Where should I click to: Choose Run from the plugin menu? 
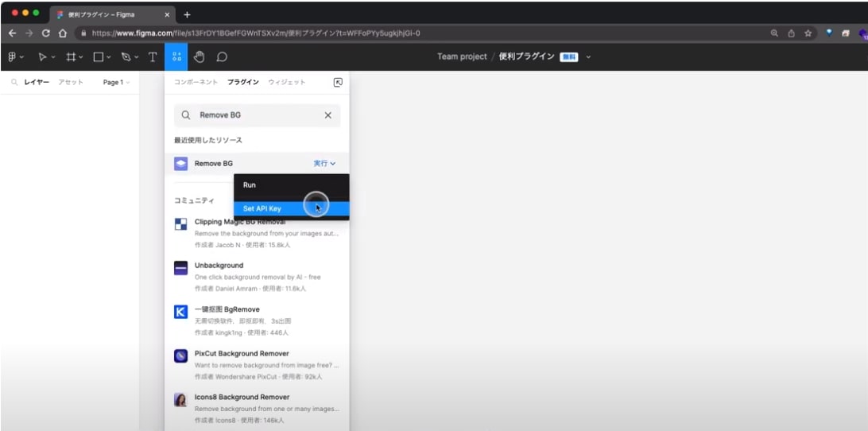coord(292,185)
